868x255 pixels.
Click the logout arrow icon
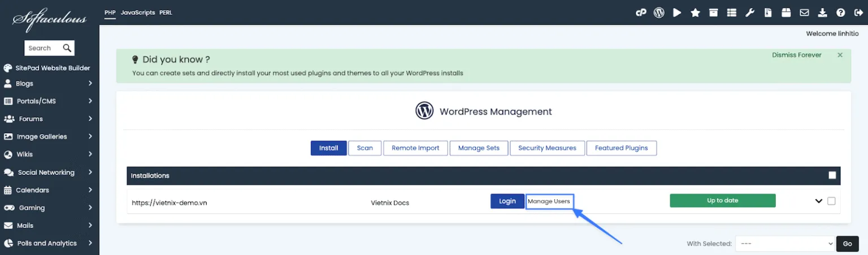click(x=858, y=12)
